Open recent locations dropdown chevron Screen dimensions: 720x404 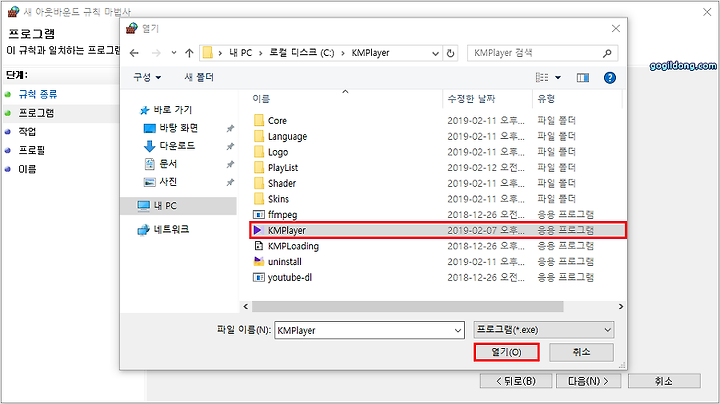click(x=174, y=53)
